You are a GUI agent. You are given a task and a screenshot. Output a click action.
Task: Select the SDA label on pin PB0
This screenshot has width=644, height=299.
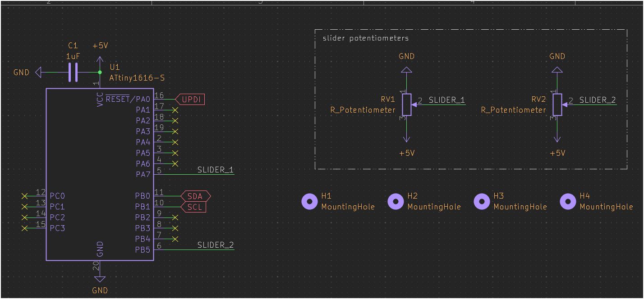click(195, 196)
